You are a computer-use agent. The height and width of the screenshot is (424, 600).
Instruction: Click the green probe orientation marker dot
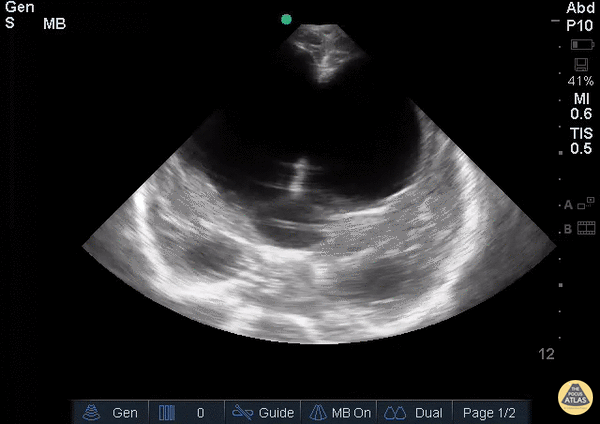tap(286, 19)
